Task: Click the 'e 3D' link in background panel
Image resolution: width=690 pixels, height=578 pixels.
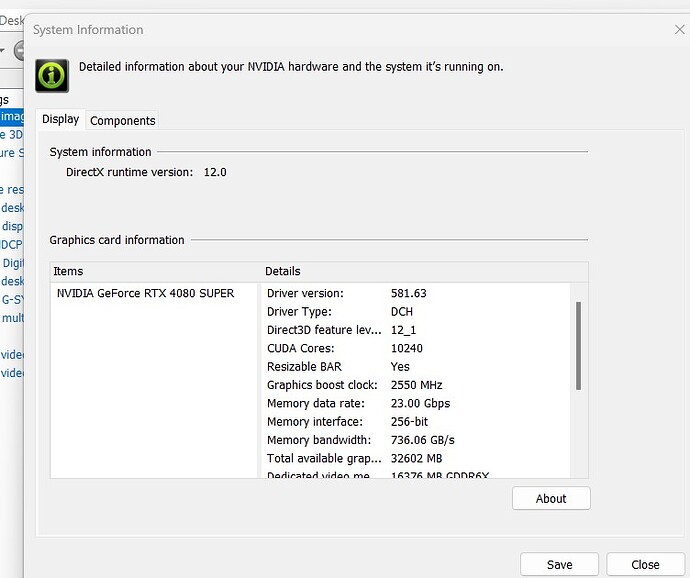Action: (x=11, y=135)
